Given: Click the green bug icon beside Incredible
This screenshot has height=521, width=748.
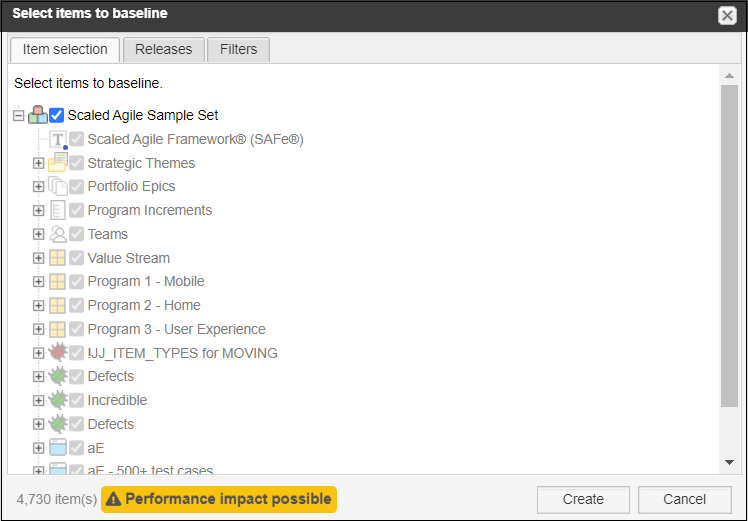Looking at the screenshot, I should click(x=58, y=400).
